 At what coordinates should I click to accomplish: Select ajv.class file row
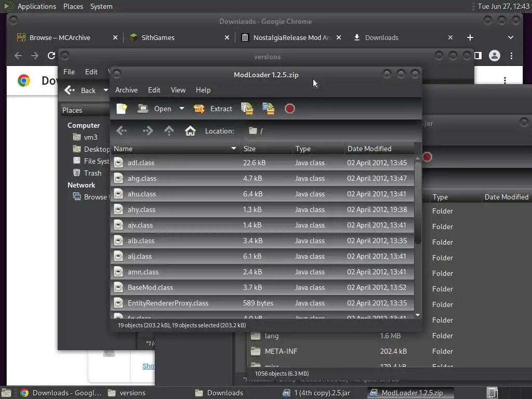point(262,225)
